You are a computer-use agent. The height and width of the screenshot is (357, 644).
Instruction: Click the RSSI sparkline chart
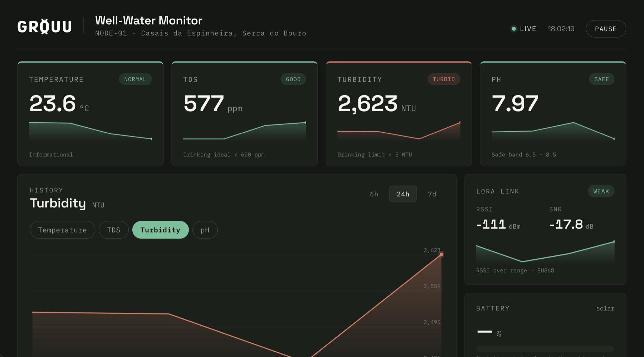(x=545, y=252)
